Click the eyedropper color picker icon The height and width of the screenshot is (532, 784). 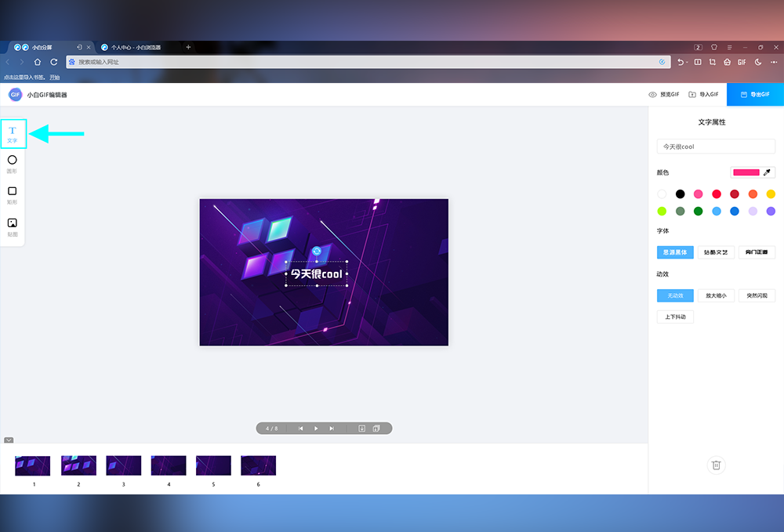[x=767, y=172]
